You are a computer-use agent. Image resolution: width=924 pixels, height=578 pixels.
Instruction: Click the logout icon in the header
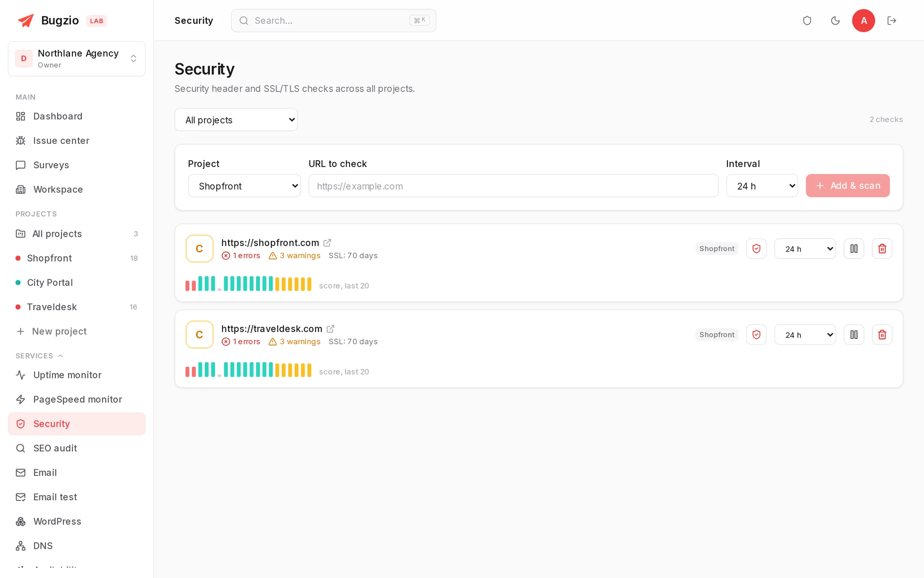[x=891, y=21]
